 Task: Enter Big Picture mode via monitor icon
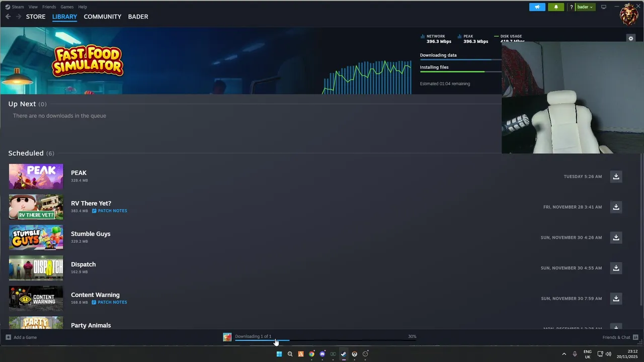click(x=604, y=7)
